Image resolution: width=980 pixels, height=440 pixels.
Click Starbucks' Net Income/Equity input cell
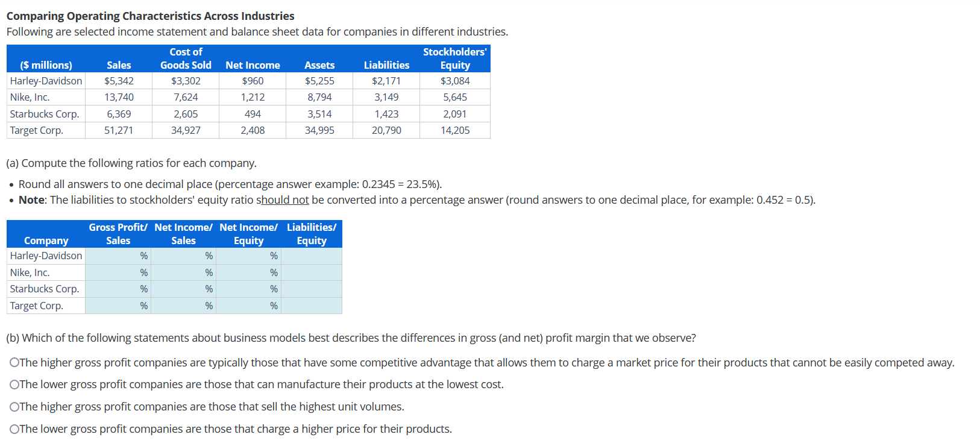point(248,289)
